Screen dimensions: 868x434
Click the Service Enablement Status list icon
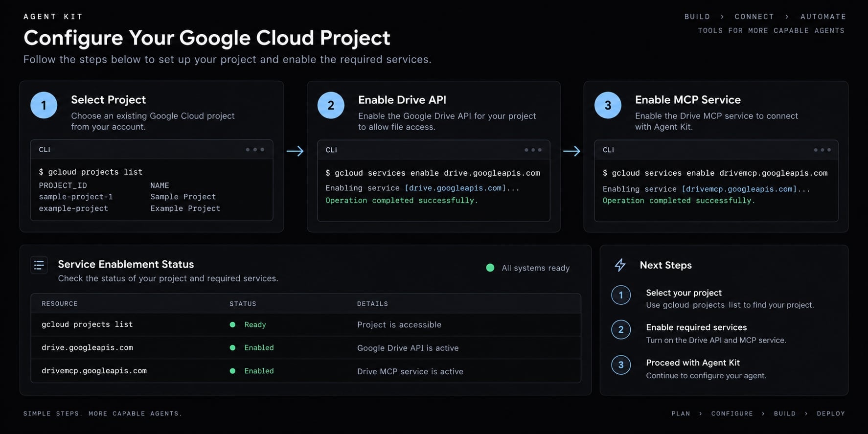point(39,265)
